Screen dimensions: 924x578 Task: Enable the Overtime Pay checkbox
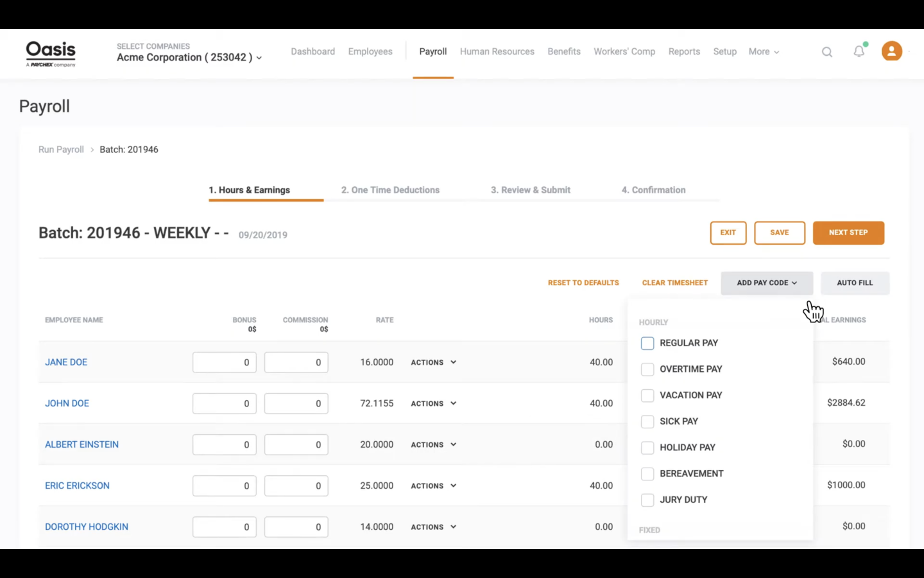pos(647,369)
